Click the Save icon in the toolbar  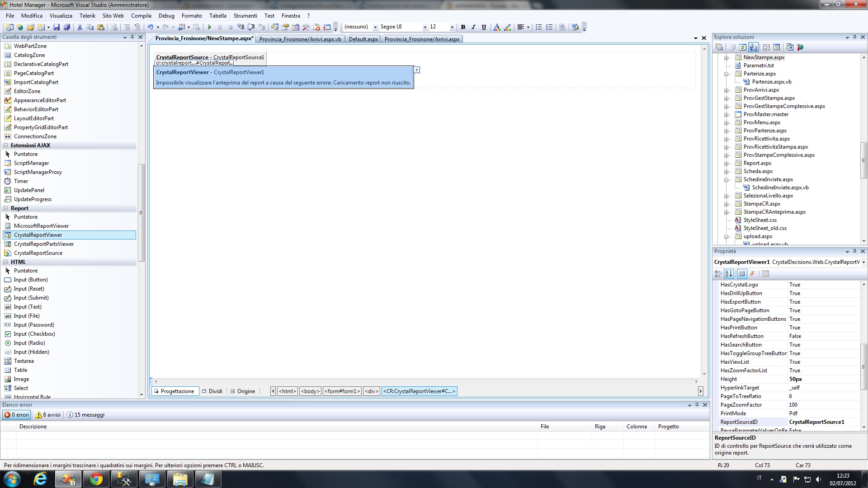coord(57,27)
